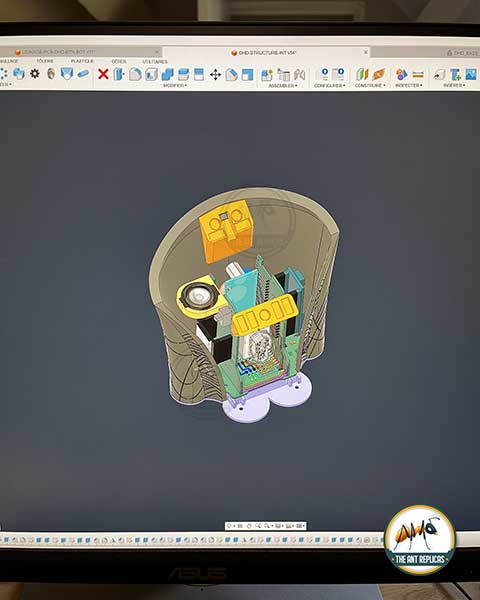This screenshot has height=600, width=480.
Task: Click the red X Delete tool
Action: click(x=103, y=74)
